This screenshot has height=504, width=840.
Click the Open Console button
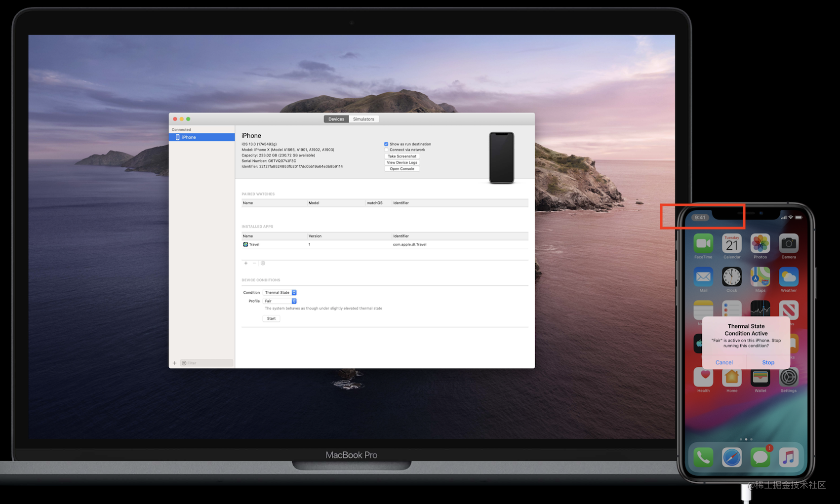click(402, 169)
